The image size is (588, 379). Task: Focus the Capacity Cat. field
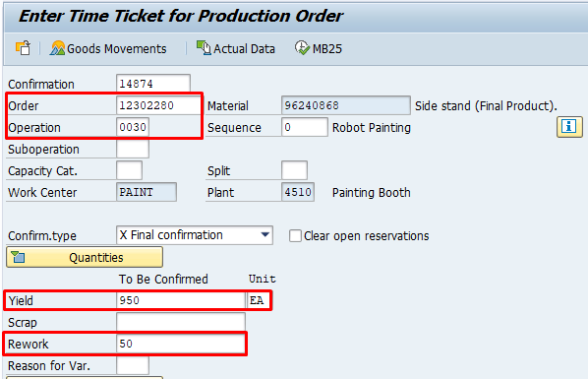130,170
